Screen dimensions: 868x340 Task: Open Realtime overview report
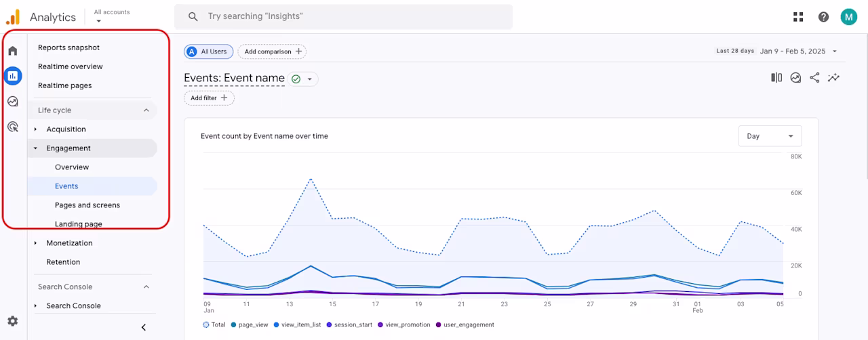[x=71, y=66]
